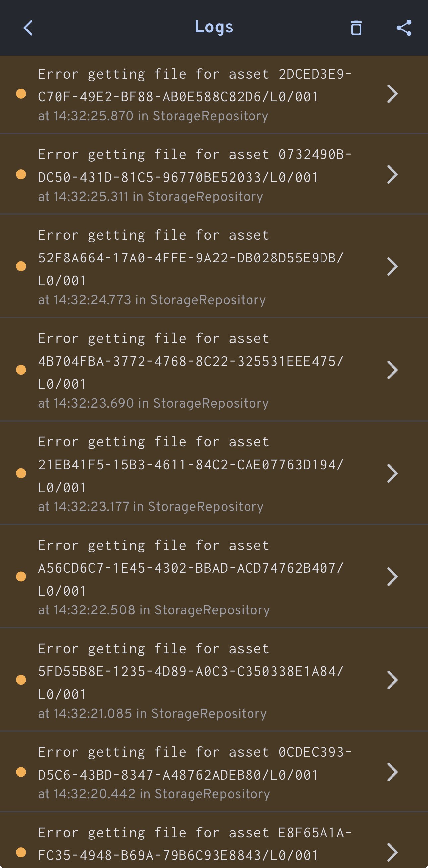Image resolution: width=428 pixels, height=868 pixels.
Task: Click the orange dot for asset 4B704FBA
Action: point(21,370)
